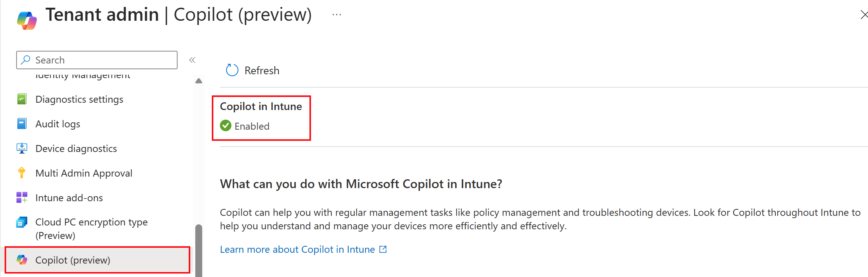Click the Audit logs book icon

coord(22,124)
